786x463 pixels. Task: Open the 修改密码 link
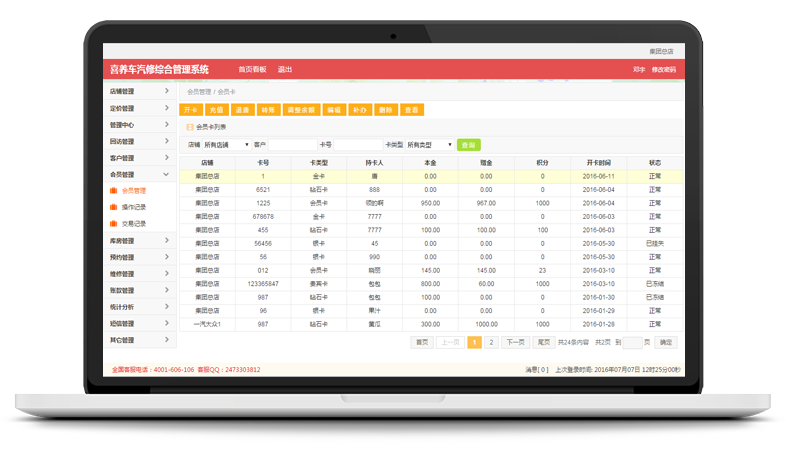point(664,69)
